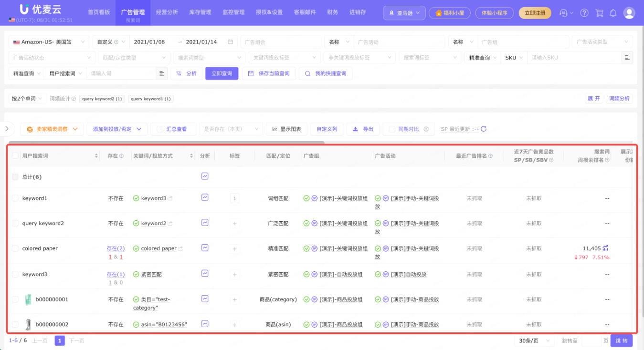Open the 库存管理 navigation menu
Image resolution: width=644 pixels, height=350 pixels.
click(201, 12)
